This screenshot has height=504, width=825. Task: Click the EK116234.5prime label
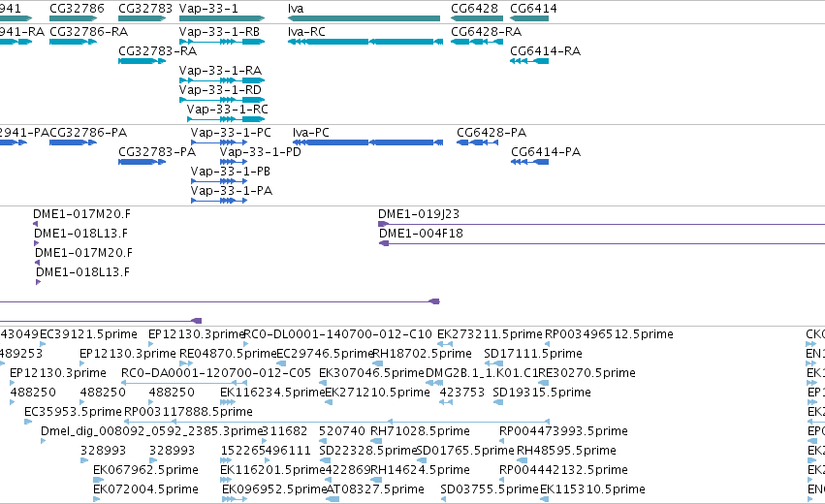(272, 393)
